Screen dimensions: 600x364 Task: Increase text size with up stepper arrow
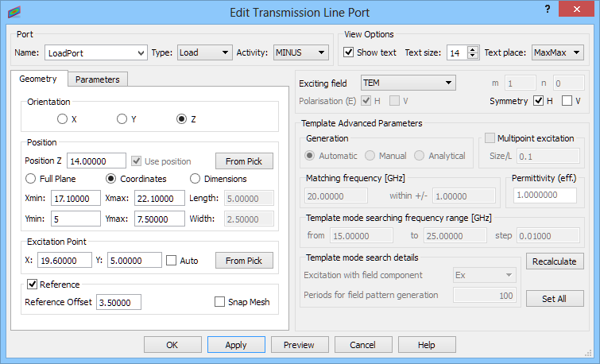[473, 49]
